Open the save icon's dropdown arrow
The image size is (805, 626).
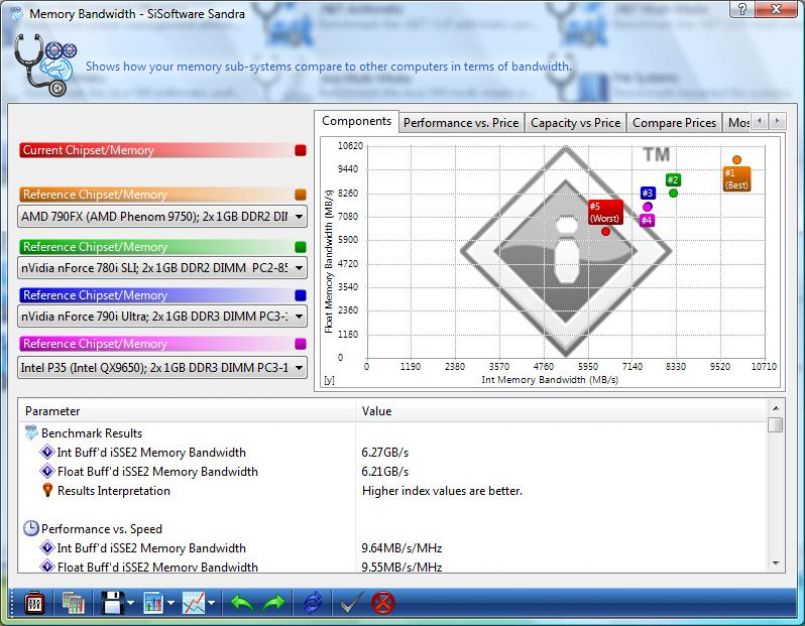point(131,603)
